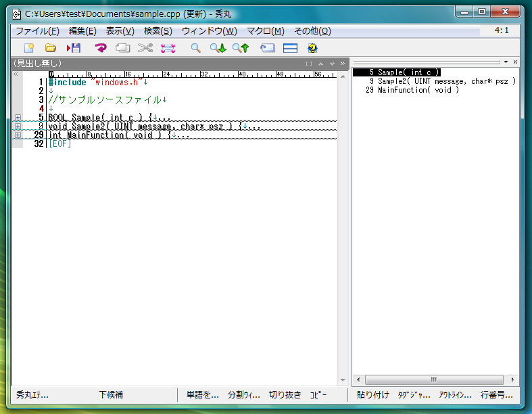Click 下候補 function key button
This screenshot has width=532, height=414.
111,394
